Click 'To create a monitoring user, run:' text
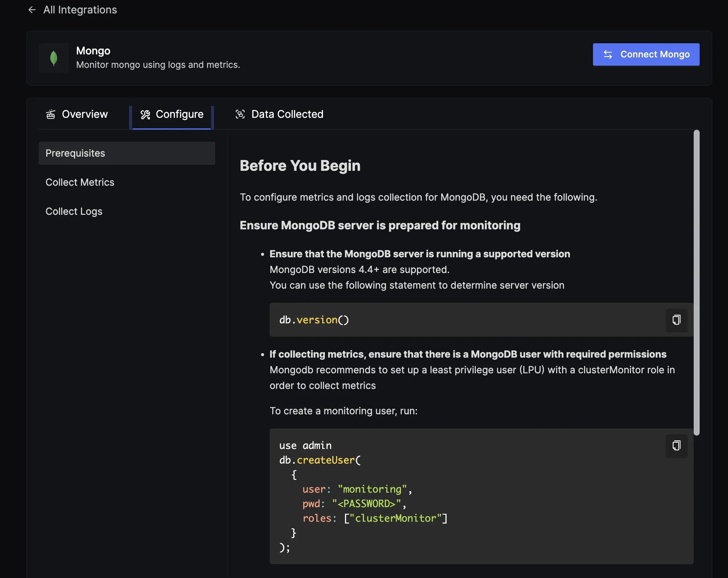The height and width of the screenshot is (578, 728). coord(343,411)
